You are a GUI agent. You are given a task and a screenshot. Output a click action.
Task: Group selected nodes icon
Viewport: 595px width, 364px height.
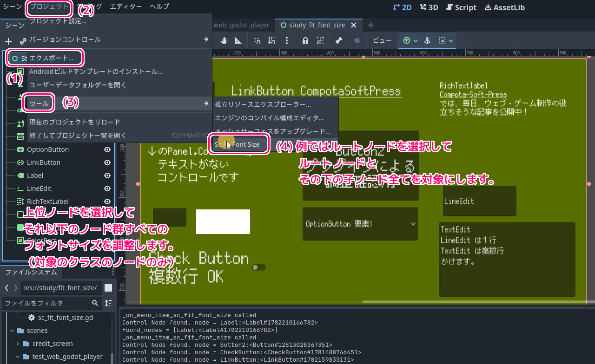click(x=320, y=40)
